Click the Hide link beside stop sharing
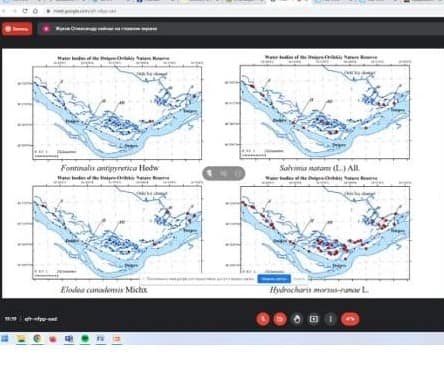This screenshot has height=366, width=444. click(x=299, y=279)
